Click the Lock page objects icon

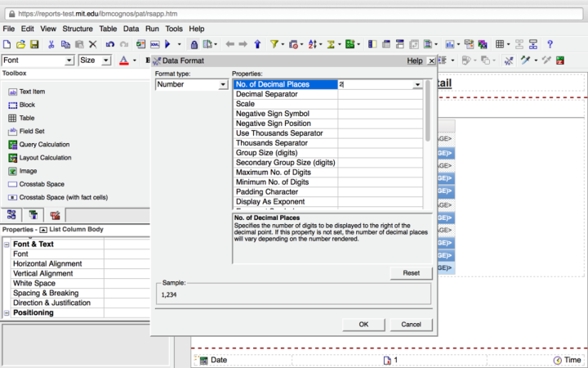pyautogui.click(x=194, y=44)
